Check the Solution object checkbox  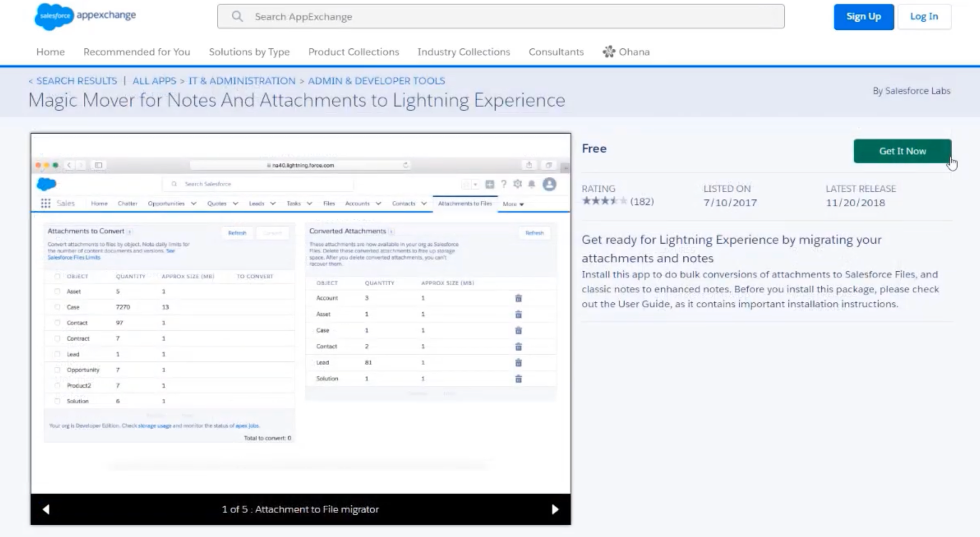pos(58,401)
